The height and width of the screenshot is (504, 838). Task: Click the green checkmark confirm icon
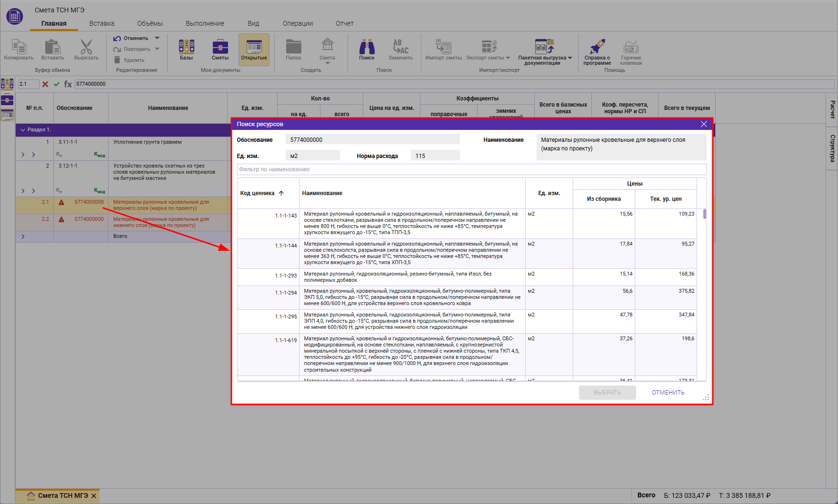coord(57,84)
